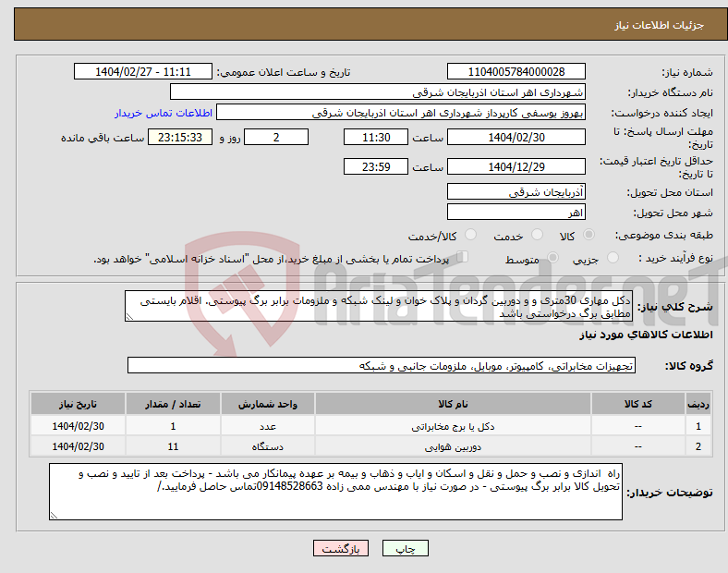Click the چاپ (print) button

pyautogui.click(x=405, y=548)
